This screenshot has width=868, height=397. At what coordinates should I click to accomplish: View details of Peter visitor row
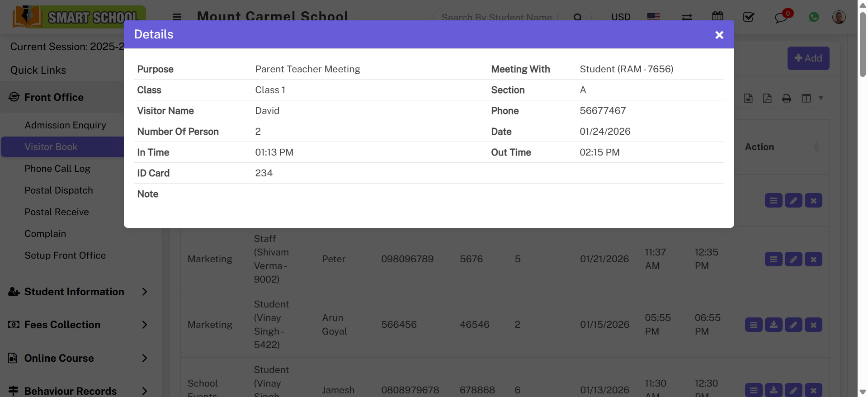click(x=774, y=260)
